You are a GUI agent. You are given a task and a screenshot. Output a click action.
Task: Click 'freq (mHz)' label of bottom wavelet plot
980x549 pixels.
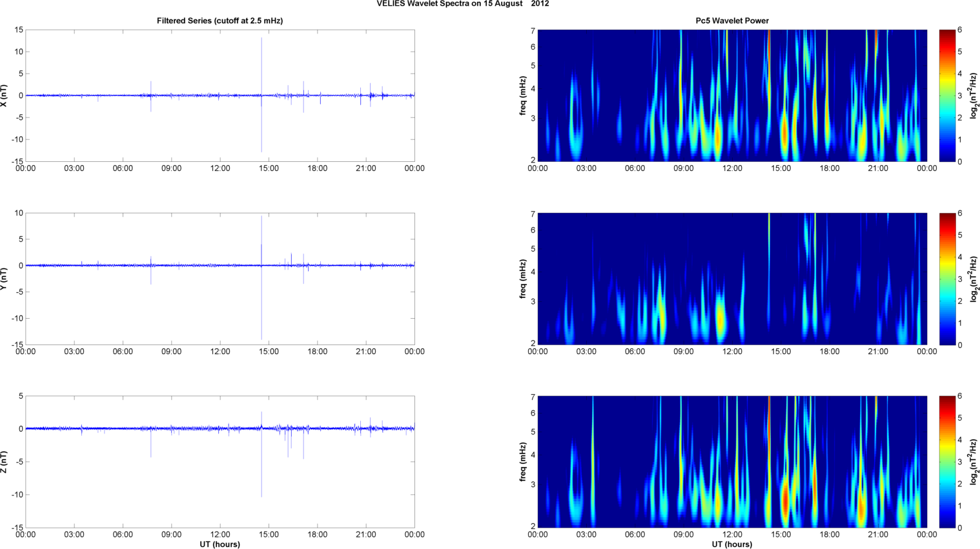pos(523,462)
